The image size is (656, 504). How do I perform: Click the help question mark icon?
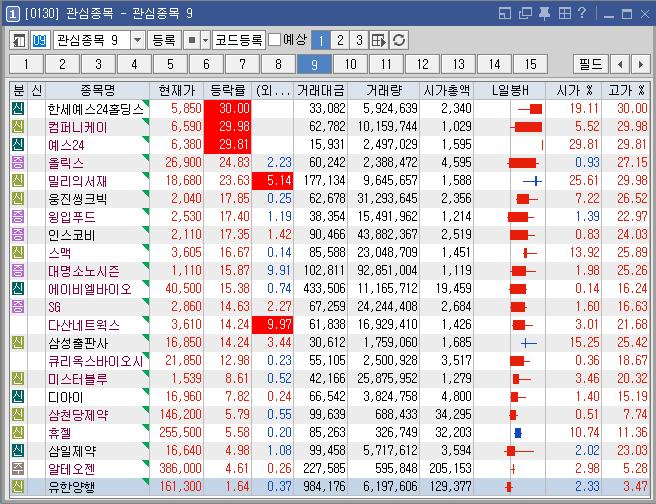coord(582,13)
